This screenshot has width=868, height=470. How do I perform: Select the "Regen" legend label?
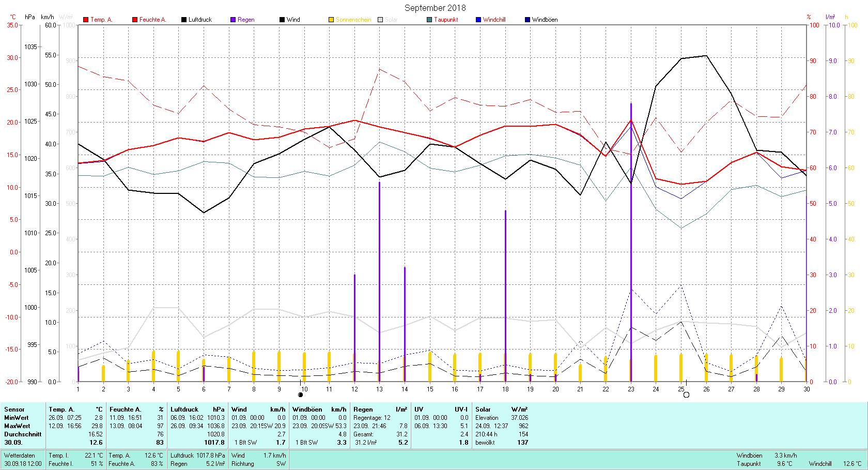pyautogui.click(x=246, y=20)
